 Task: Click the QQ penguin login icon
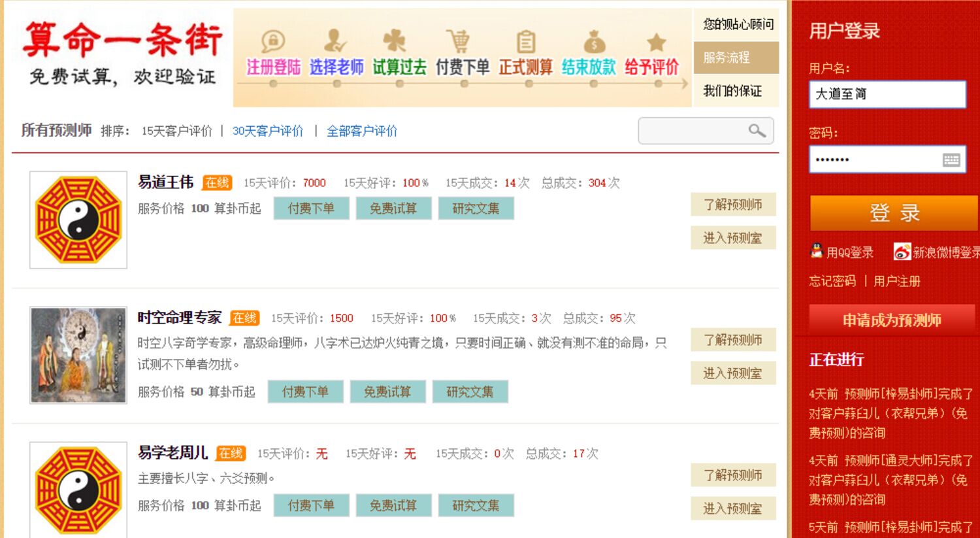[x=817, y=251]
